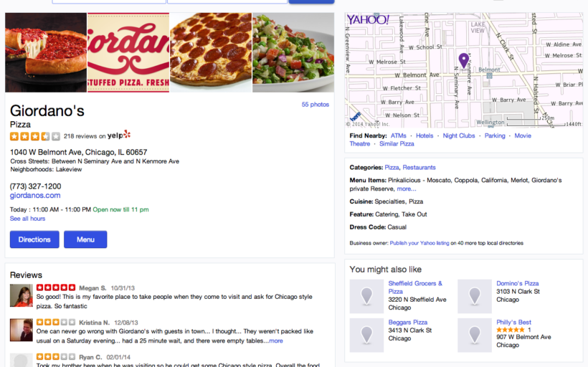Click the Yelp logo next to reviews
This screenshot has height=367, width=588.
(119, 135)
